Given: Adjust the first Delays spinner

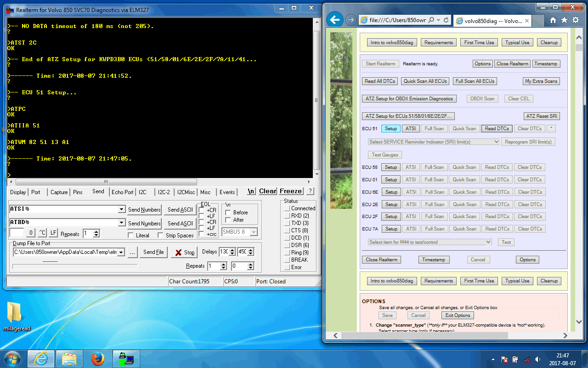Looking at the screenshot, I should 232,252.
